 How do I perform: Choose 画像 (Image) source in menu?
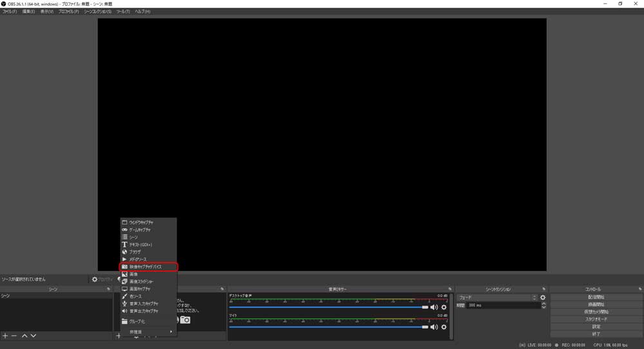point(148,274)
